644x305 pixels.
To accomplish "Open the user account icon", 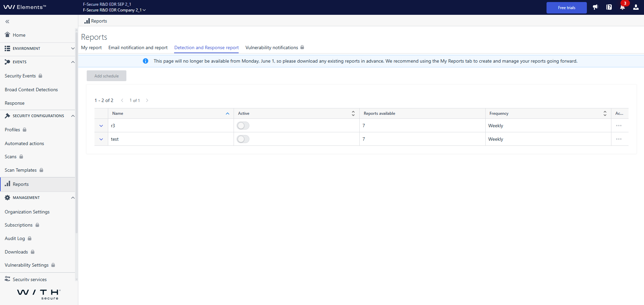I will coord(636,7).
